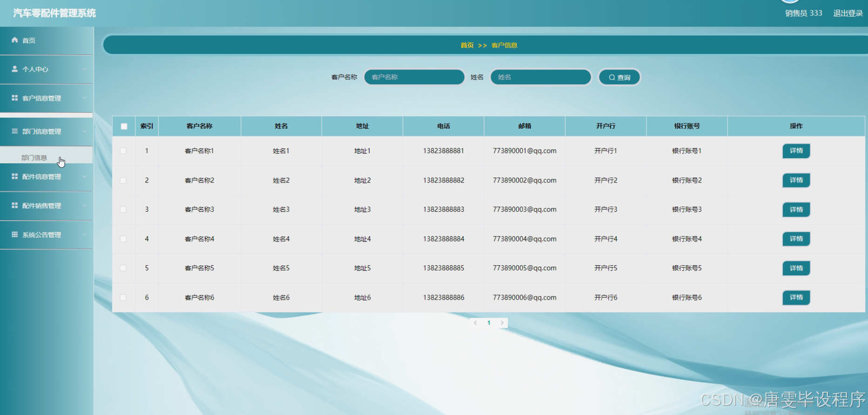
Task: Click the 查询 search button
Action: point(619,77)
